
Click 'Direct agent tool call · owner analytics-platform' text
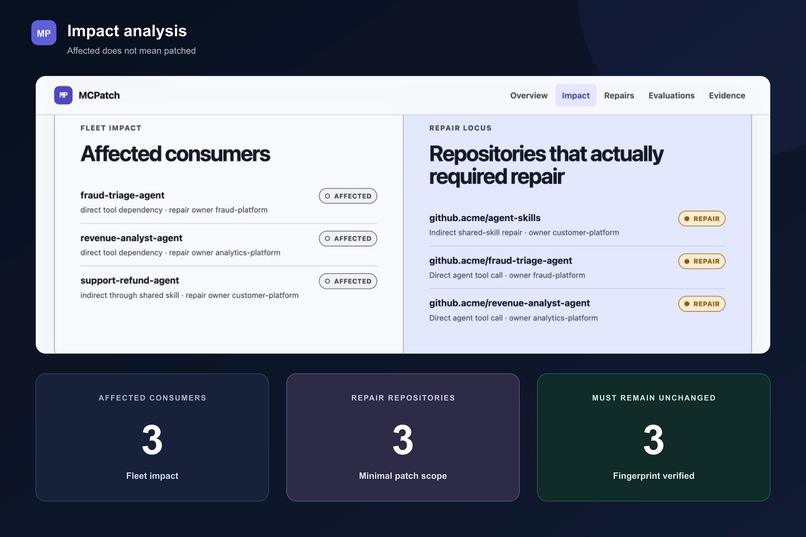click(514, 318)
